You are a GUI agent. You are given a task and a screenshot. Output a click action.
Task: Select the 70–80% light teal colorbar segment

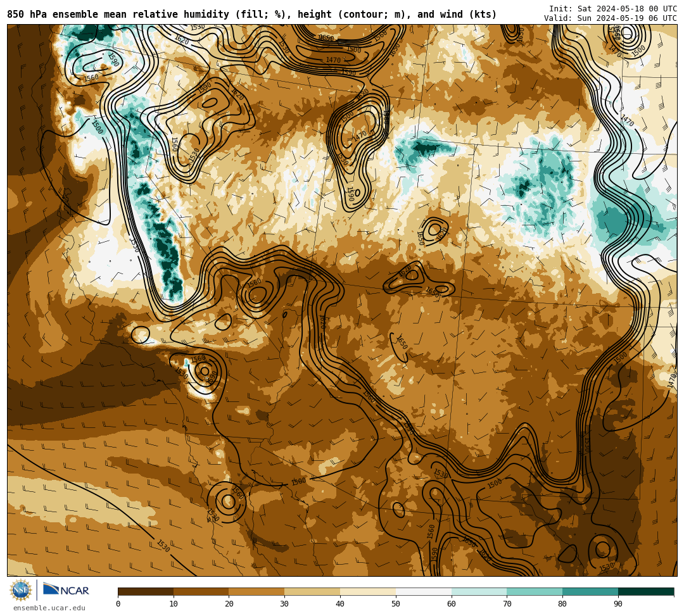(535, 591)
